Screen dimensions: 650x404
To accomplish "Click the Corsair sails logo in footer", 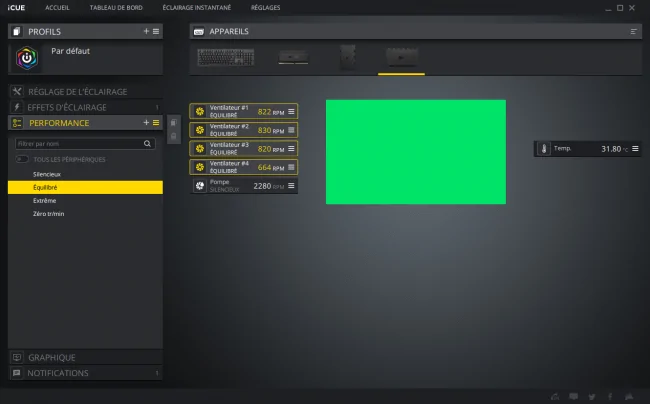I will tap(629, 397).
